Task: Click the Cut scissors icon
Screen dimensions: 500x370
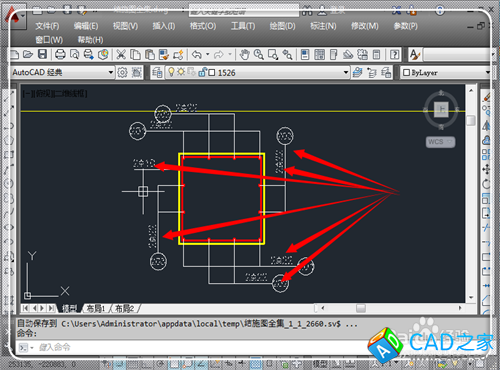Action: click(x=121, y=54)
